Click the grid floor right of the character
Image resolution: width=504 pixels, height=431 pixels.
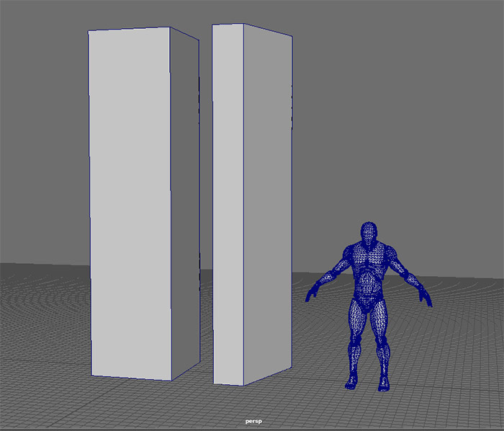click(461, 360)
